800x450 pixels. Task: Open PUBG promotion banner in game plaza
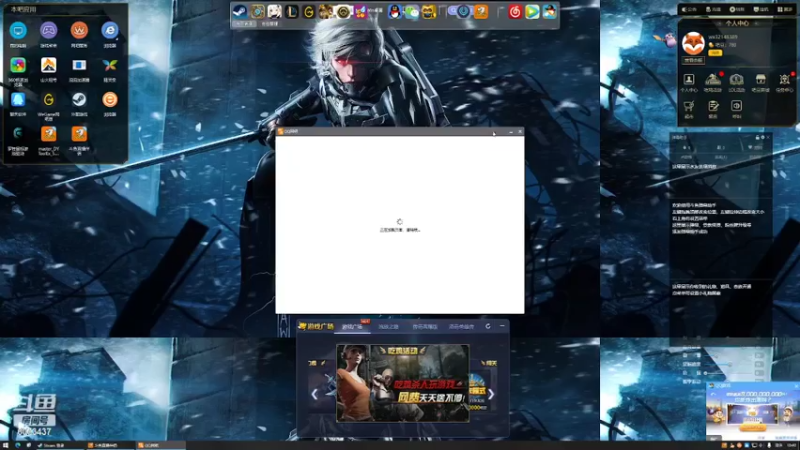pyautogui.click(x=403, y=383)
